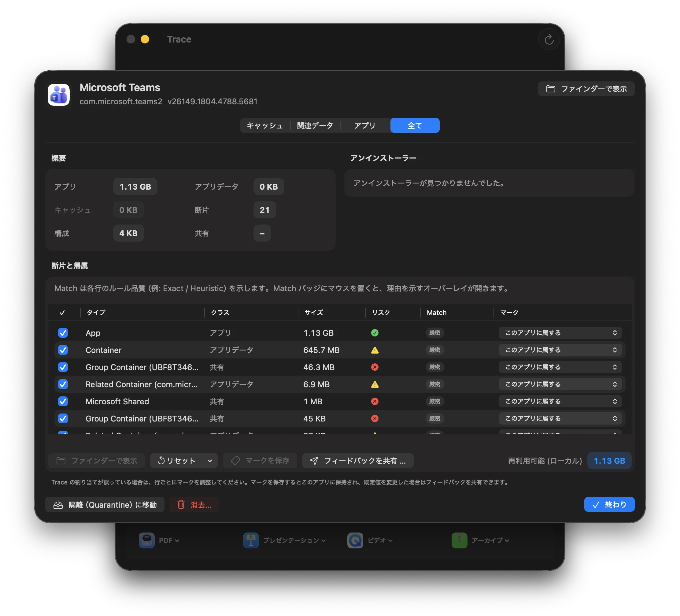Click the 厳密 match badge for Container row
This screenshot has width=680, height=616.
[435, 350]
